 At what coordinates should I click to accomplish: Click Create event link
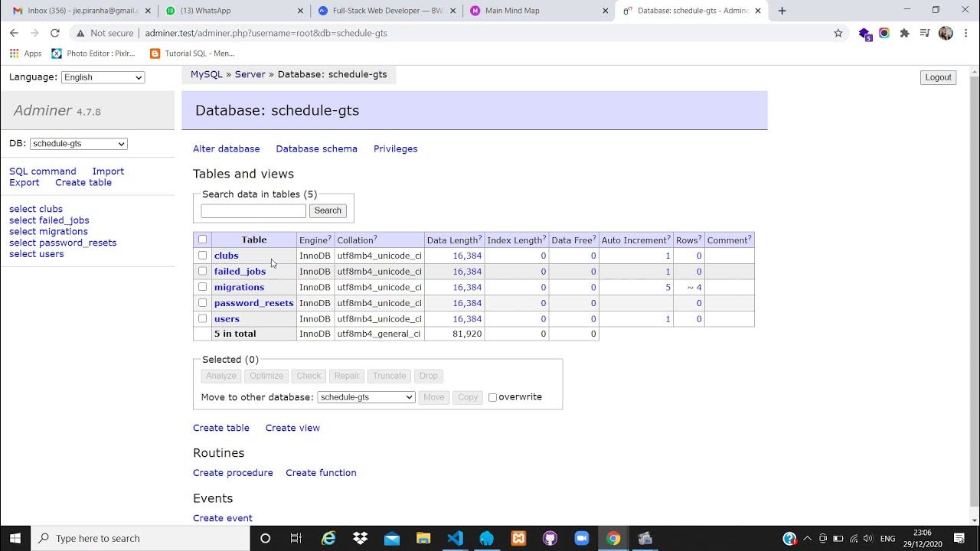click(x=223, y=518)
